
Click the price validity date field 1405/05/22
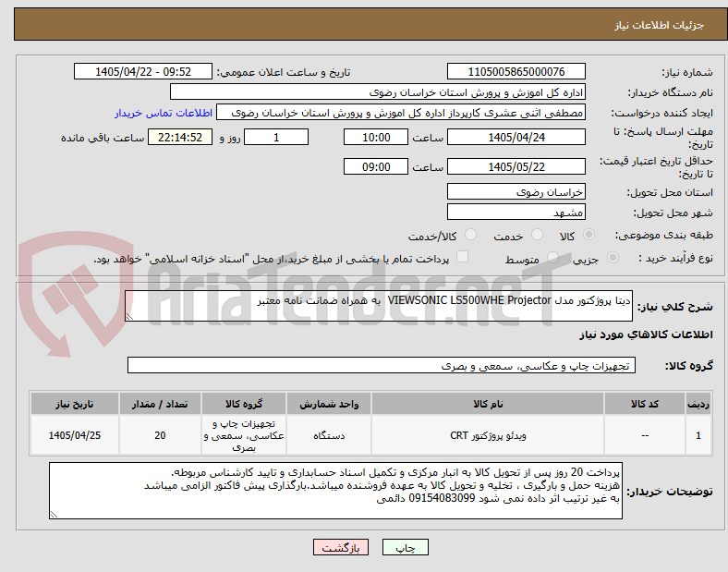pos(516,166)
